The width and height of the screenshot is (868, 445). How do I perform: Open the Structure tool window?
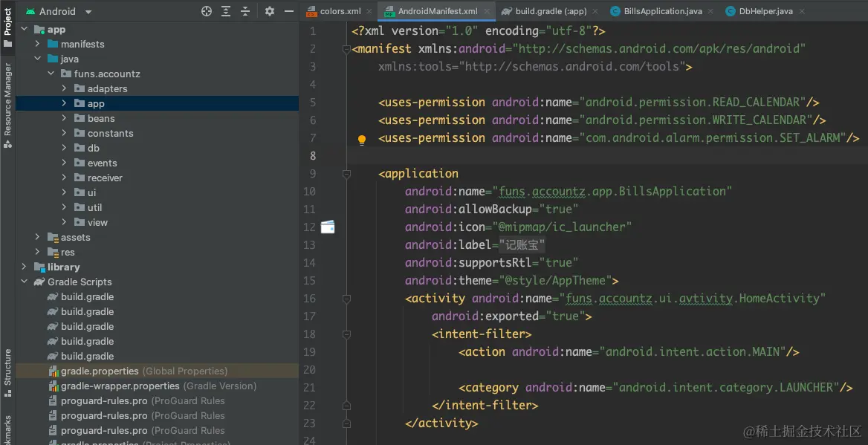tap(7, 371)
